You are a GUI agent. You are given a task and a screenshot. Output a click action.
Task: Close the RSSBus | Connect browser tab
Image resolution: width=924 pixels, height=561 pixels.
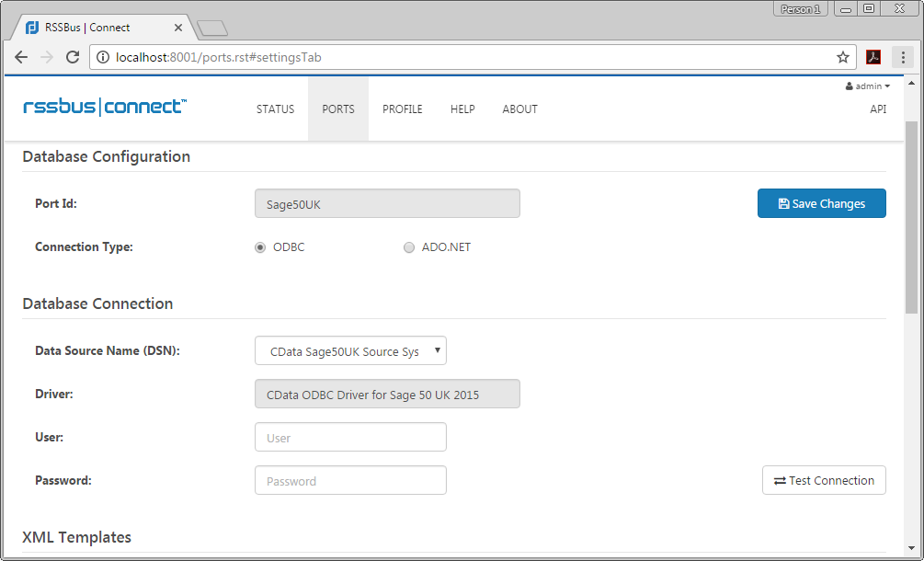pyautogui.click(x=178, y=28)
